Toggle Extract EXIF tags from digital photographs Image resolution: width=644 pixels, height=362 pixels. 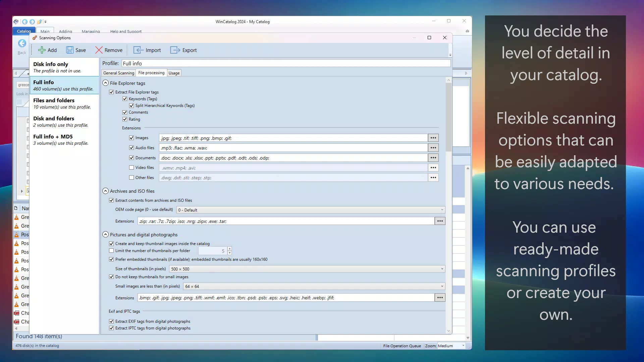pos(111,321)
